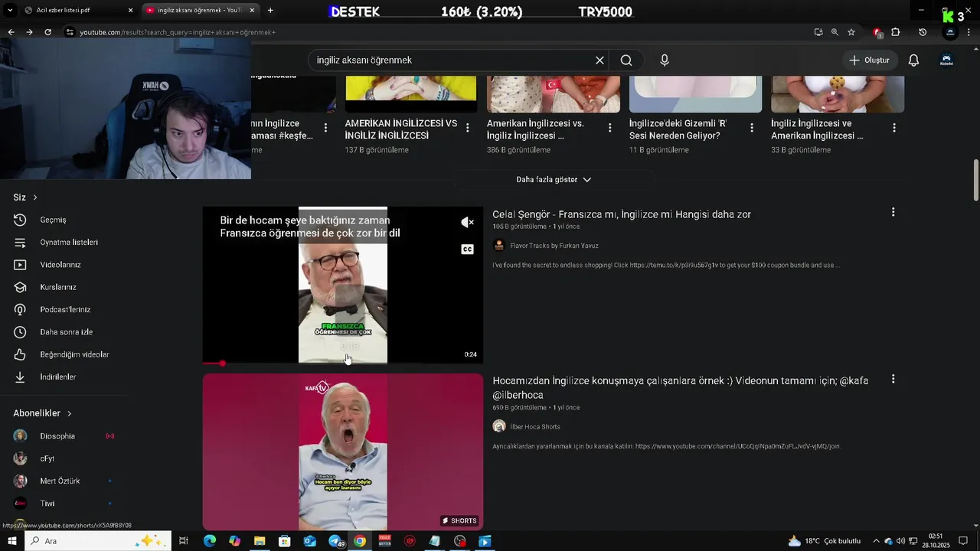Toggle captions CC on the video preview
This screenshot has width=980, height=551.
click(467, 249)
